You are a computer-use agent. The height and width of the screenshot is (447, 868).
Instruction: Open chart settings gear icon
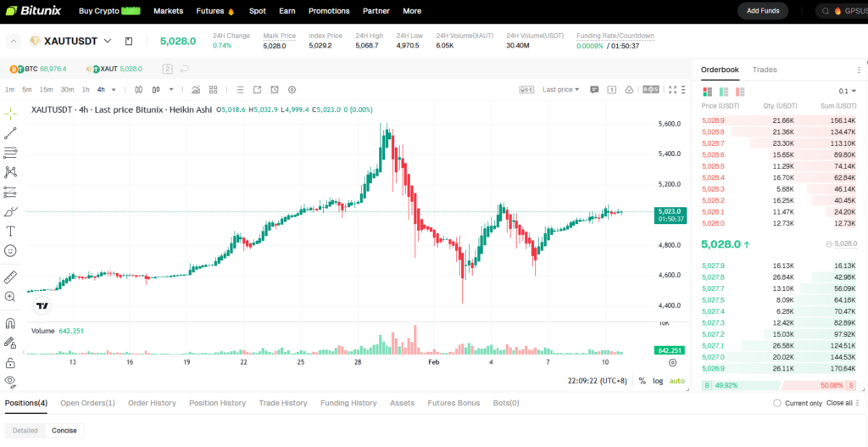click(292, 90)
